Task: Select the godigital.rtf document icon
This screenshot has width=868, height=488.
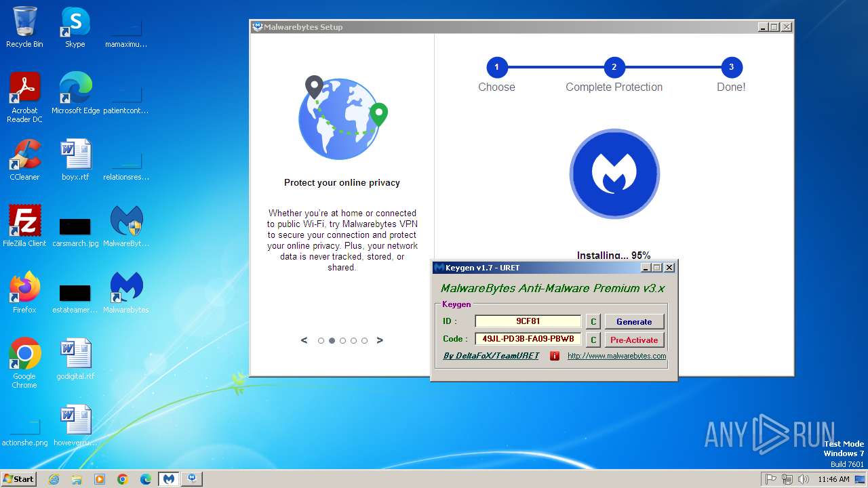Action: [x=75, y=359]
